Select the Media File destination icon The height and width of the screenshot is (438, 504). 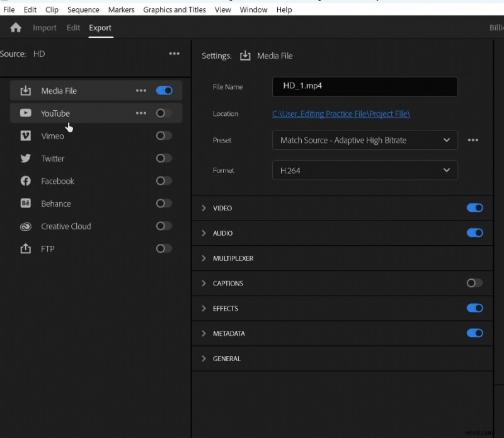[26, 90]
